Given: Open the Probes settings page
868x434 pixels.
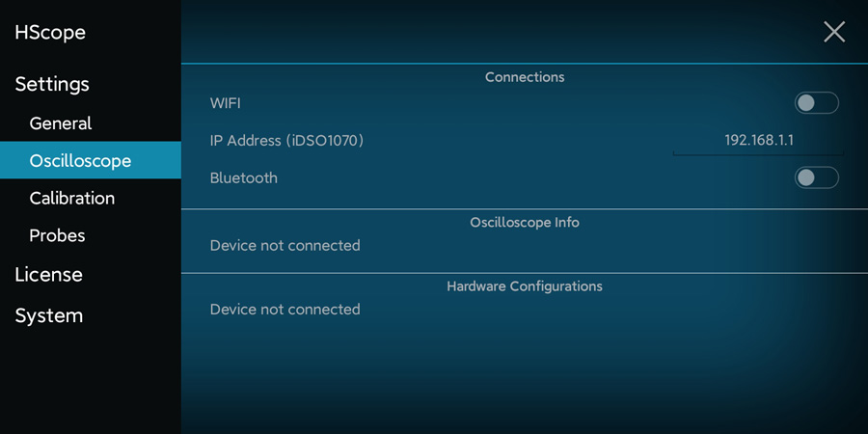Looking at the screenshot, I should pyautogui.click(x=58, y=235).
